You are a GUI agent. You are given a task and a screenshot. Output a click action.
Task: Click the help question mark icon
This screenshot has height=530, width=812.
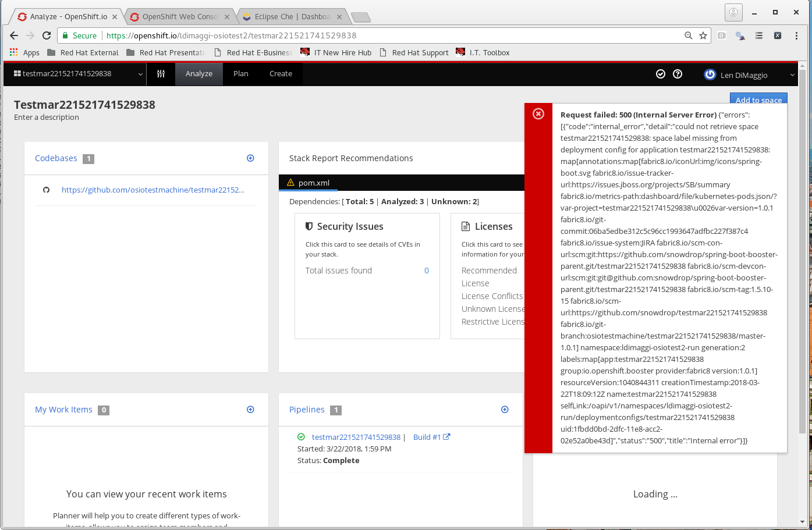(678, 74)
